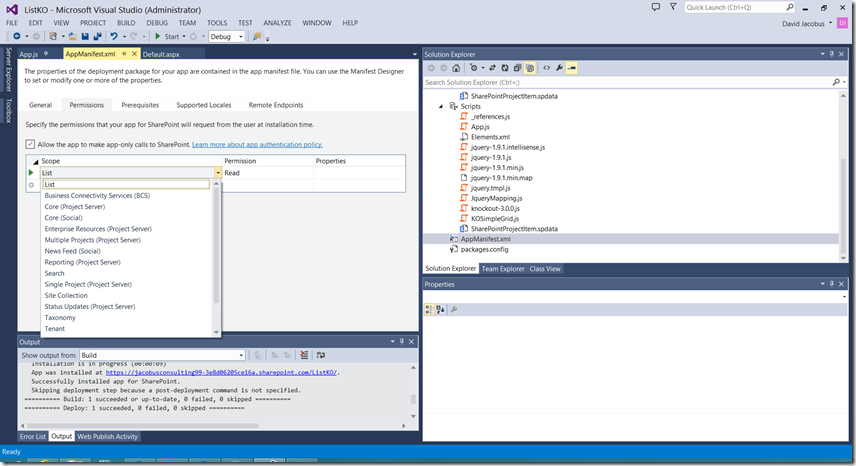The height and width of the screenshot is (466, 856).
Task: Switch to the Prerequisites tab
Action: (140, 105)
